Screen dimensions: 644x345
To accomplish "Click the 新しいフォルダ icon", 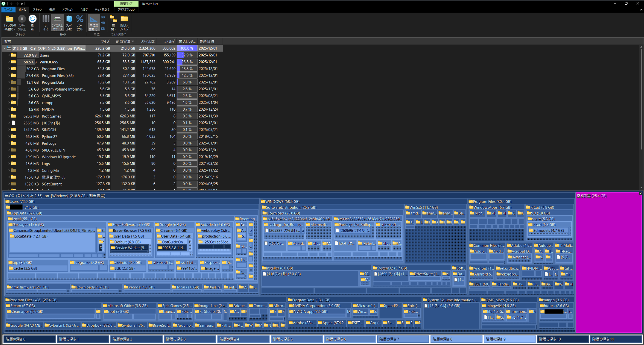I will point(124,19).
